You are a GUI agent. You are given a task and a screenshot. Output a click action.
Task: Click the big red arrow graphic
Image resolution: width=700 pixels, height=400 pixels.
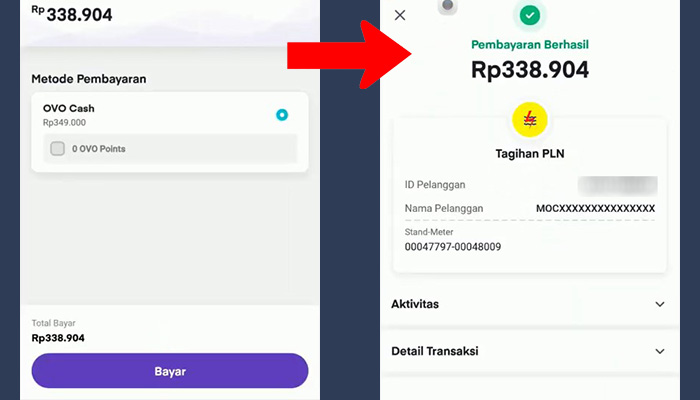tap(349, 55)
